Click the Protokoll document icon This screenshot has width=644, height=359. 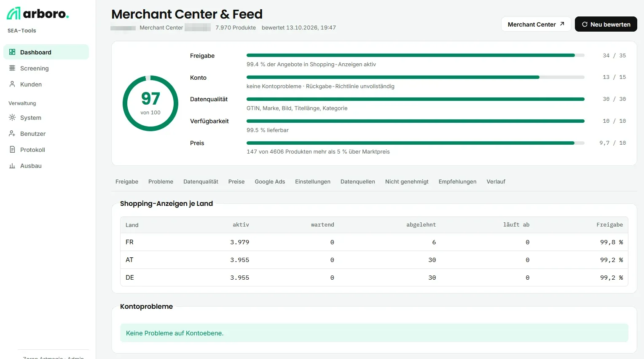[12, 150]
